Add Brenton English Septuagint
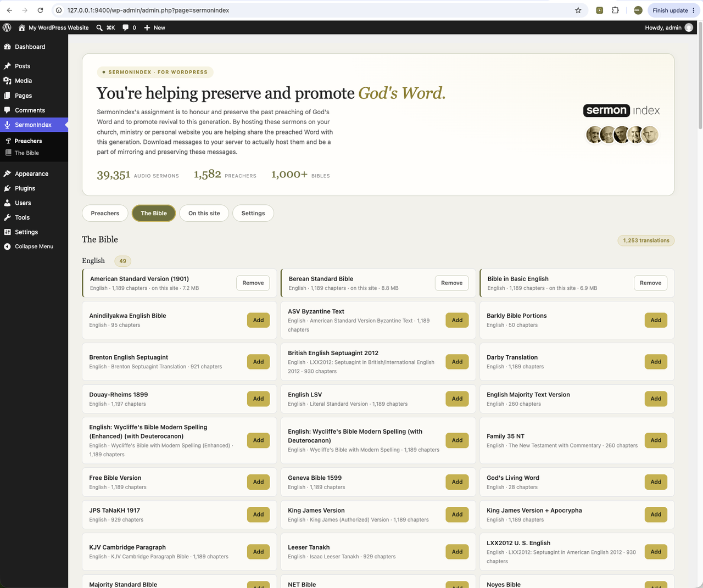This screenshot has height=588, width=703. pos(258,362)
